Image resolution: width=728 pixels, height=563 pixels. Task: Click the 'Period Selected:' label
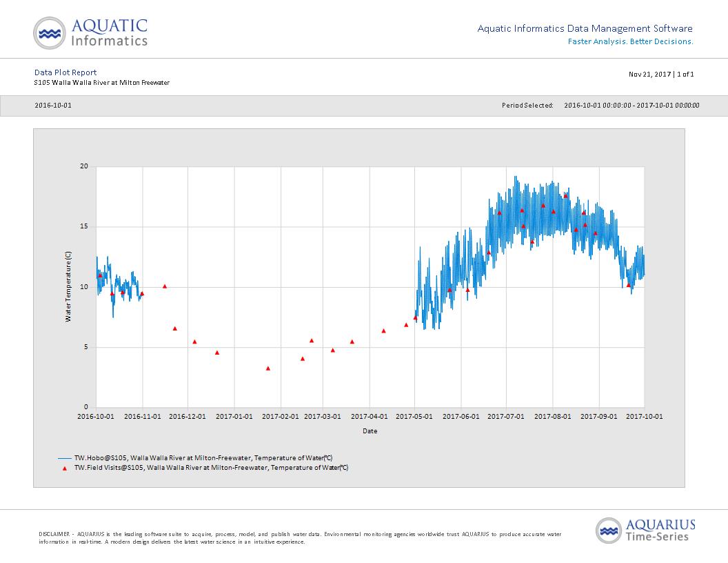527,106
